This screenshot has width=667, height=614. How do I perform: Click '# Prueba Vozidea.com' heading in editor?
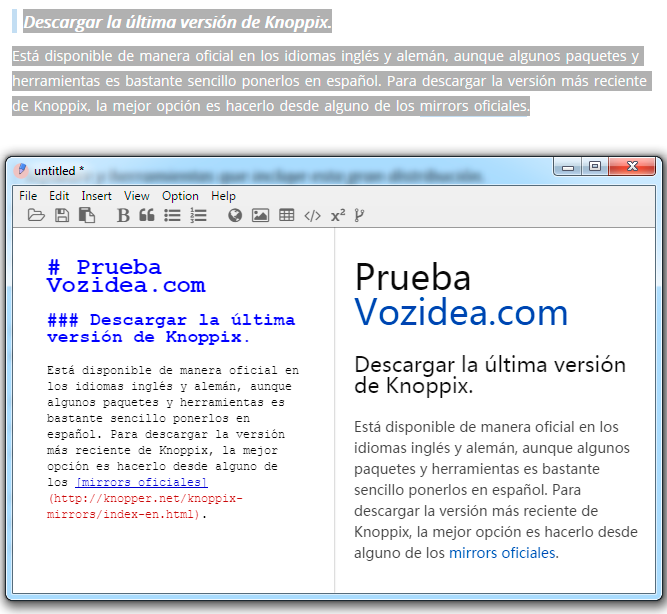click(x=126, y=276)
